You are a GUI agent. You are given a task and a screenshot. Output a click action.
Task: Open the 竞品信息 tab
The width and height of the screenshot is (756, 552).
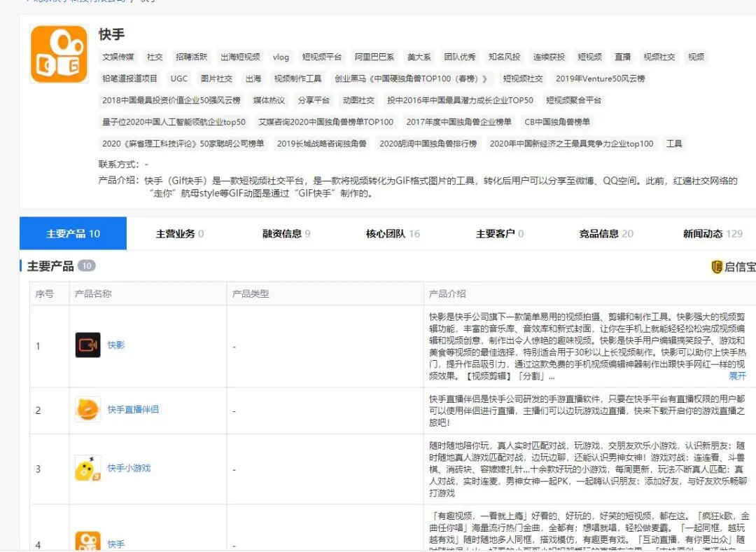[x=600, y=234]
